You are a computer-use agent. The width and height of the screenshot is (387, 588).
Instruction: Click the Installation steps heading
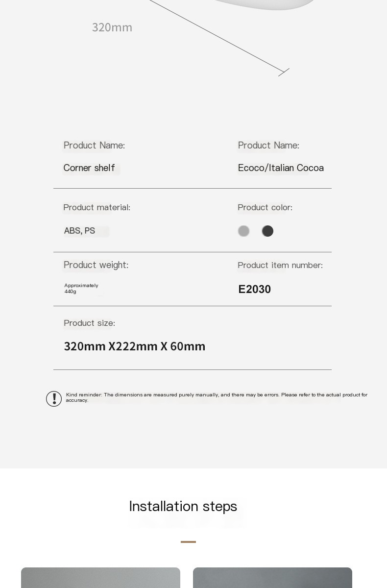183,506
